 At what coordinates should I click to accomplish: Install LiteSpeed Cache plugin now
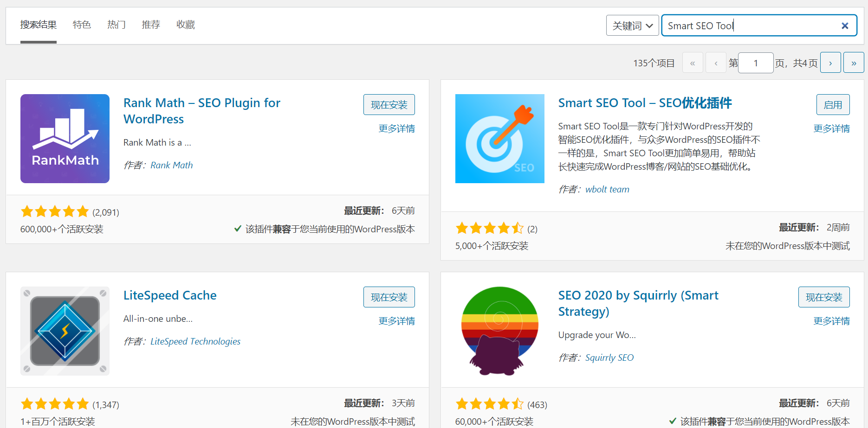[389, 297]
